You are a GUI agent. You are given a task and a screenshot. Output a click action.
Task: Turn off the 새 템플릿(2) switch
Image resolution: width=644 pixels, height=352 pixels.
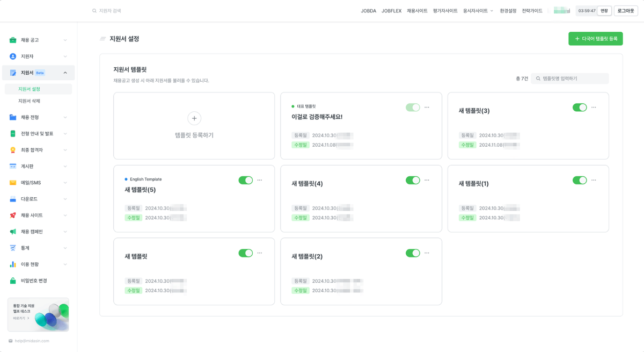(x=413, y=253)
